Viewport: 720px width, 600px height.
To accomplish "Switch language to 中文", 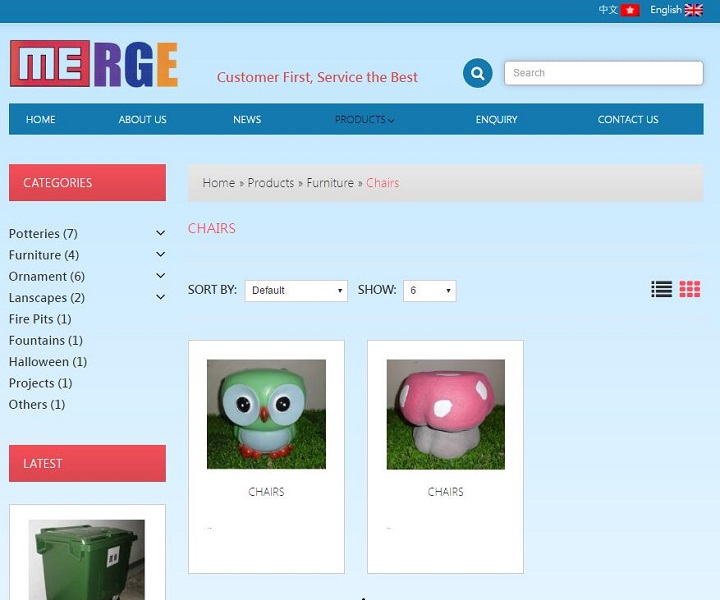I will [x=608, y=10].
